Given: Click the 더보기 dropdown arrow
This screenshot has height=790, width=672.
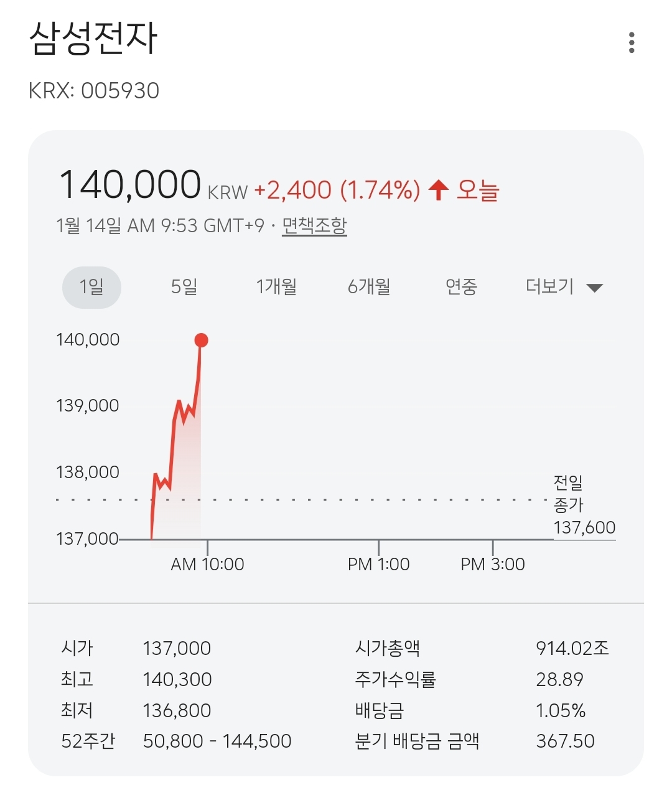Looking at the screenshot, I should pyautogui.click(x=595, y=288).
